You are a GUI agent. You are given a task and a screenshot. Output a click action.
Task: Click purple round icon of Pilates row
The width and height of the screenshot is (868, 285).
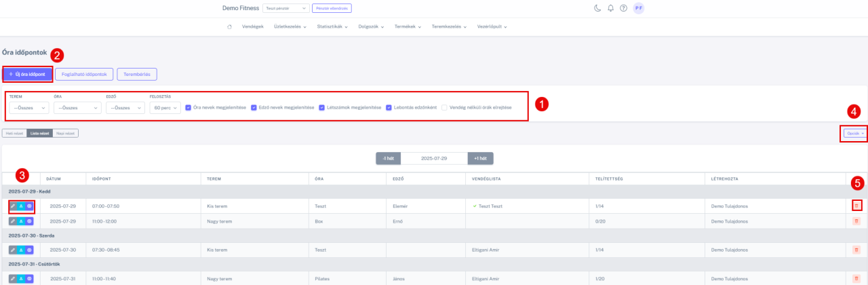[29, 278]
